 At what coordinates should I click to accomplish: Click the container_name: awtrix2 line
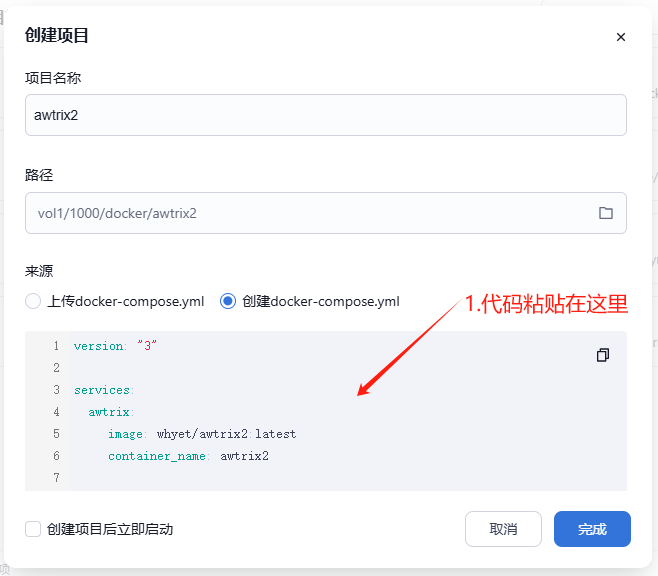[x=188, y=456]
